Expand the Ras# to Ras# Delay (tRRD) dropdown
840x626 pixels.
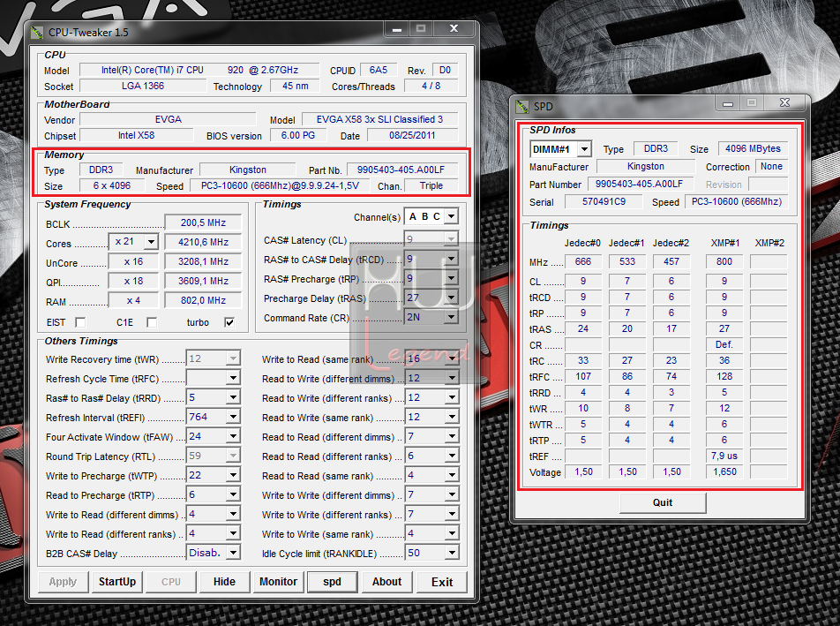[x=233, y=397]
